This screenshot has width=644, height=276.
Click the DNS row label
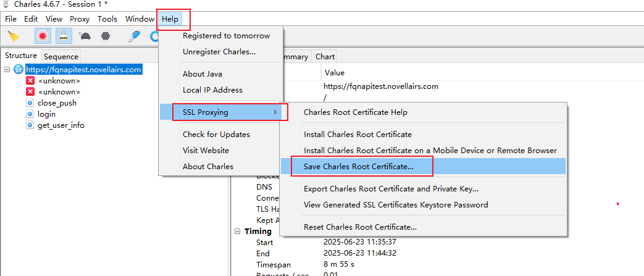tap(264, 186)
